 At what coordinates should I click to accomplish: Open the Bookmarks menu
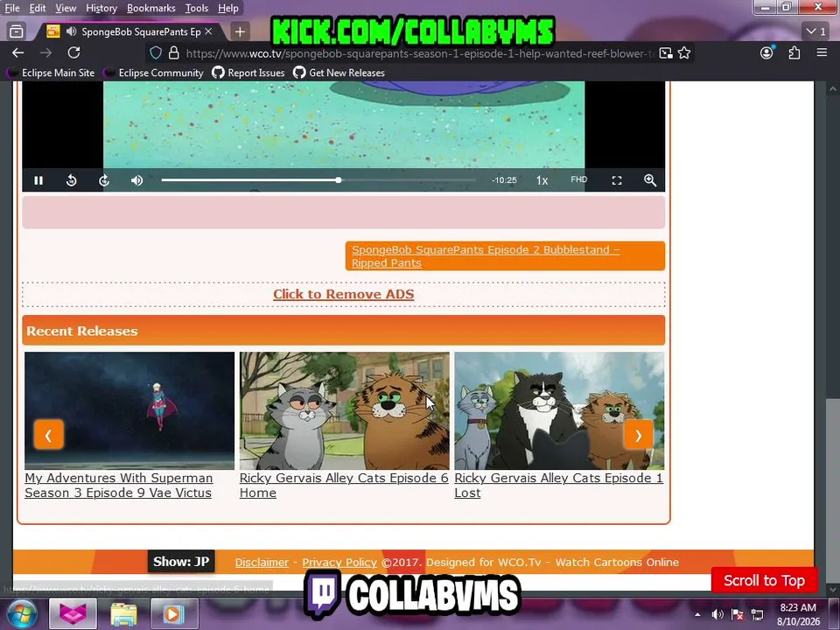click(x=151, y=8)
